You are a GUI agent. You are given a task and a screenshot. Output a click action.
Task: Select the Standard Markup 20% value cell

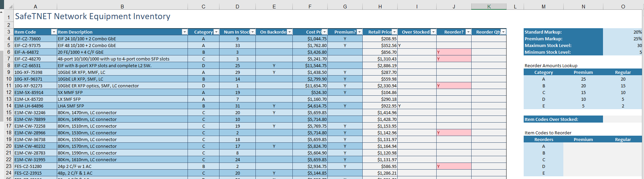(622, 32)
